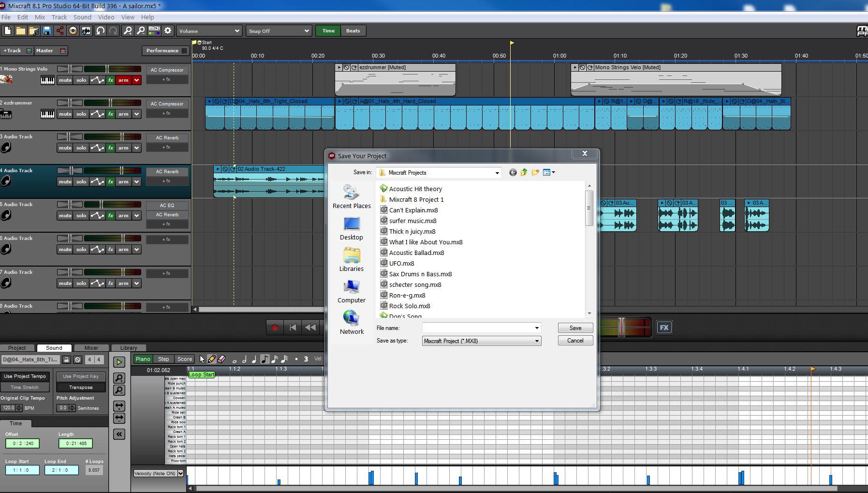This screenshot has width=868, height=493.
Task: Open the arm options dropdown on the ezdrummer track
Action: tap(137, 114)
